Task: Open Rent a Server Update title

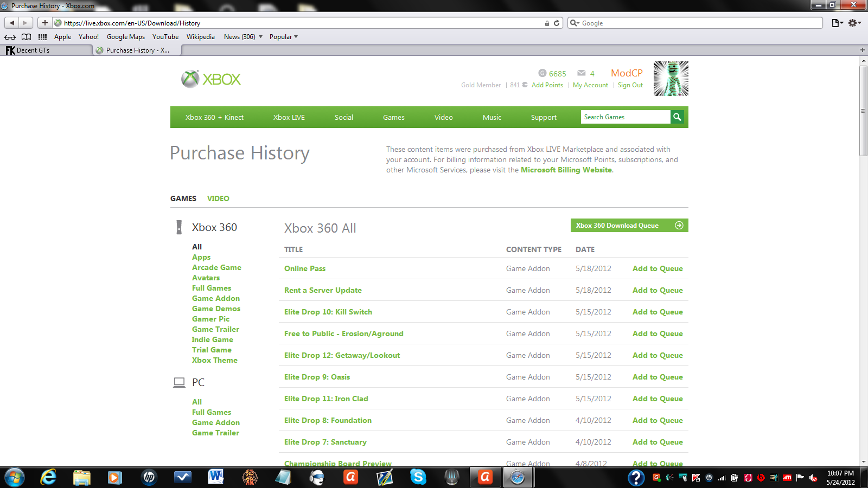Action: (323, 290)
